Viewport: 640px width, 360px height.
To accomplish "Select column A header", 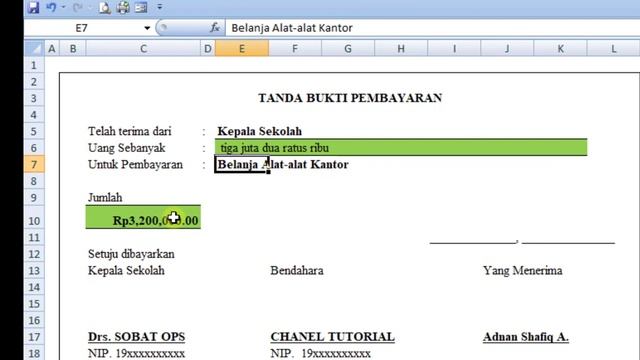I will tap(52, 49).
